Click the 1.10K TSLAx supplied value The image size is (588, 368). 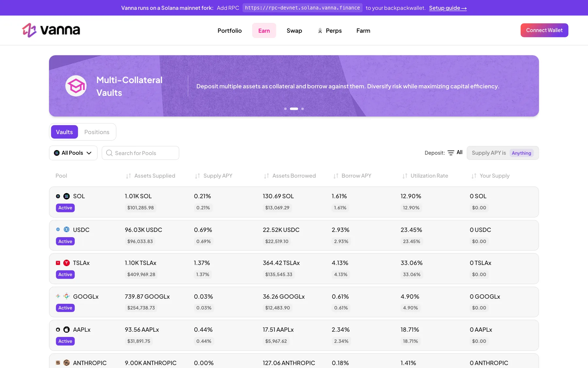pyautogui.click(x=140, y=263)
